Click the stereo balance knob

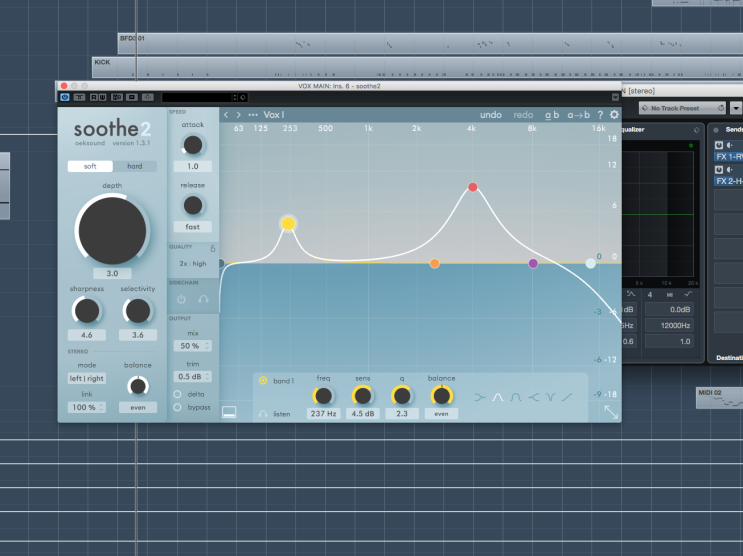click(x=138, y=386)
